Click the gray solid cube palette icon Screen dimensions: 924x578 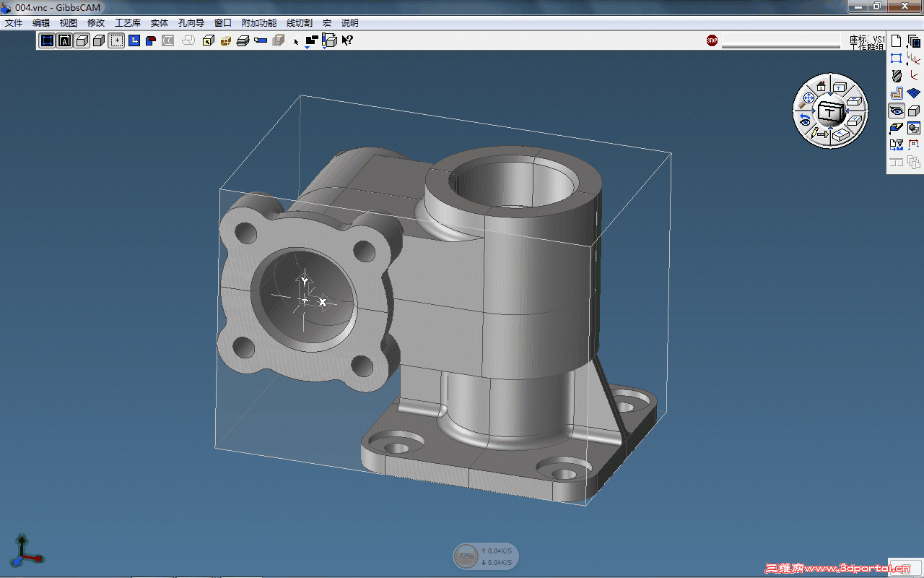click(914, 111)
